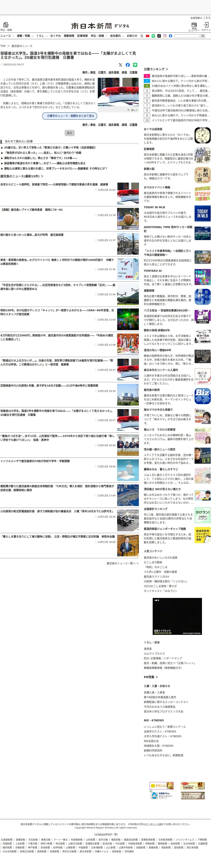
Task: Open the 記事検索 menu item
Action: (82, 36)
